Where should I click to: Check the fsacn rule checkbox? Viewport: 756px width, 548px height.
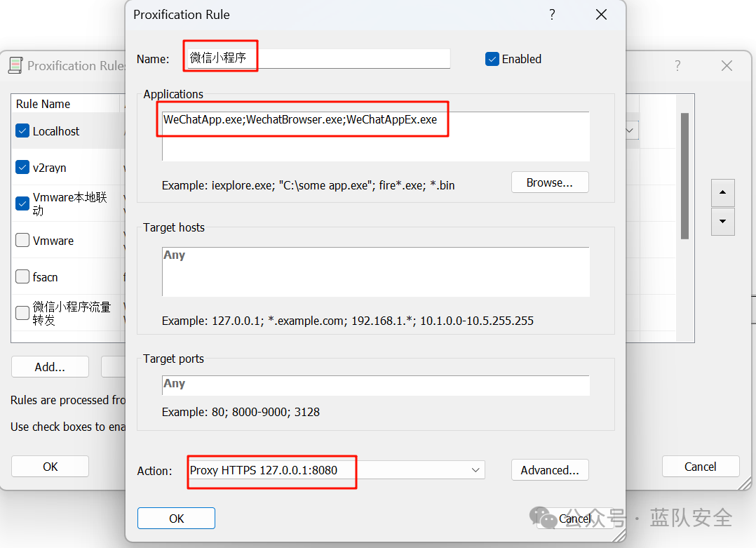22,276
